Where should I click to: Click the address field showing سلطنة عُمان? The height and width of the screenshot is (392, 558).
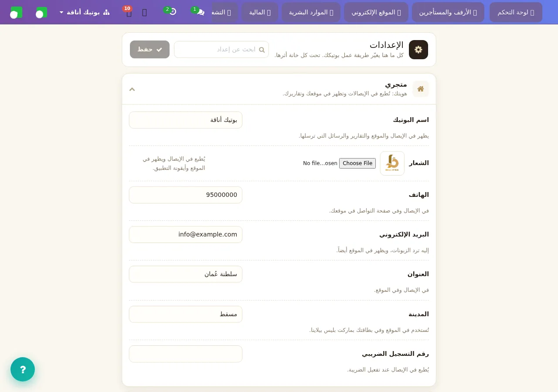[x=186, y=274]
